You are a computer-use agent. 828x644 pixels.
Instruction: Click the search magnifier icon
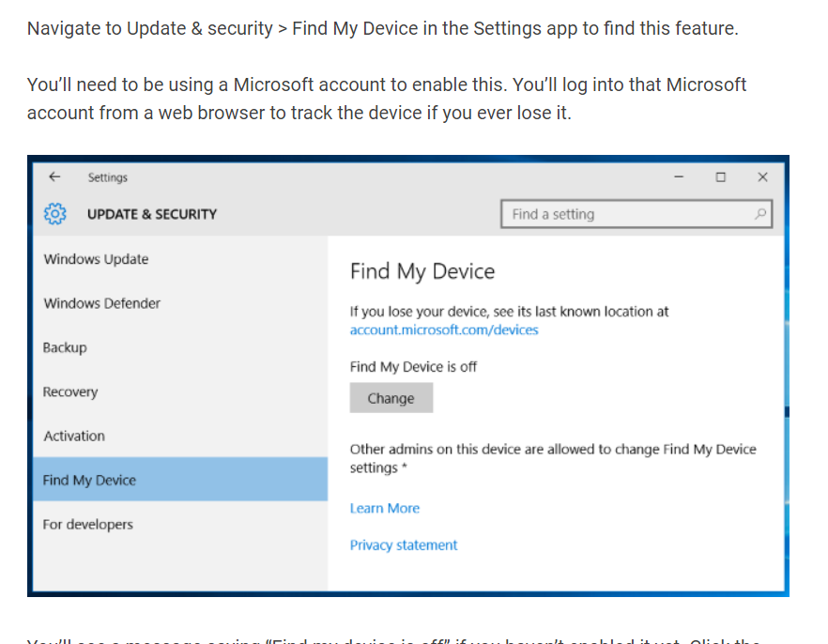click(x=760, y=214)
